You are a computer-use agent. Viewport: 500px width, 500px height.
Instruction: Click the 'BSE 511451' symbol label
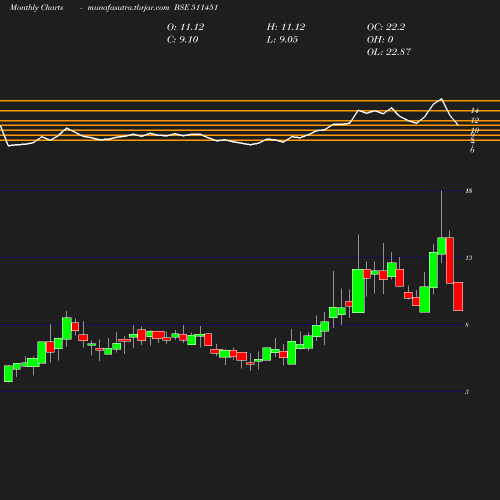(x=196, y=8)
